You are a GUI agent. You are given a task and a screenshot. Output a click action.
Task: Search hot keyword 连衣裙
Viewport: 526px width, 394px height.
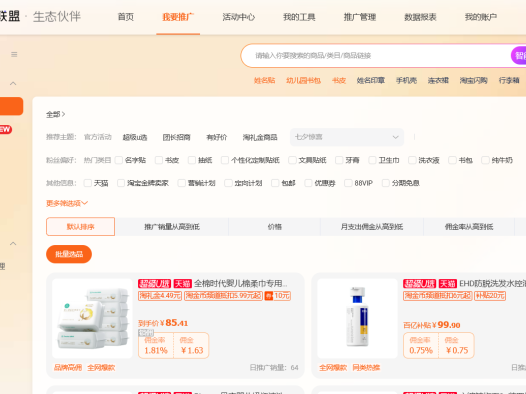(x=438, y=80)
